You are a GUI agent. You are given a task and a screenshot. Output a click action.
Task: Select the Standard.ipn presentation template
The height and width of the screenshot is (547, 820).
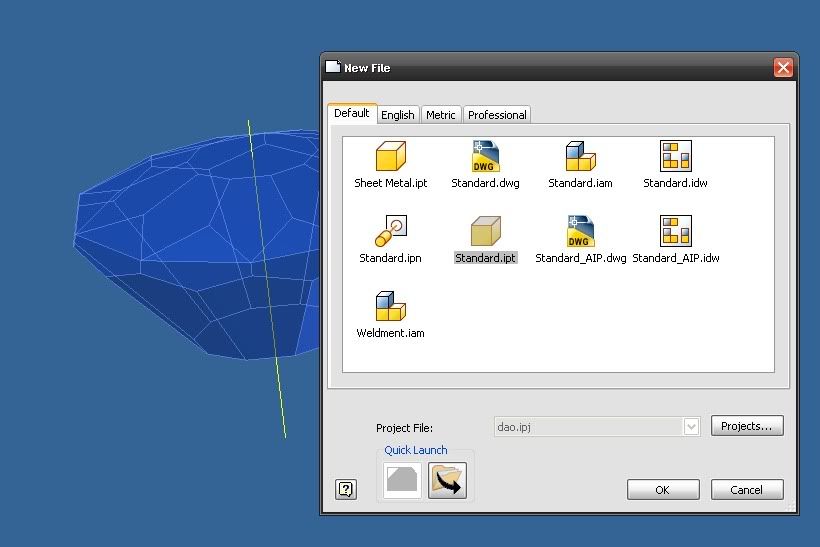pyautogui.click(x=390, y=232)
